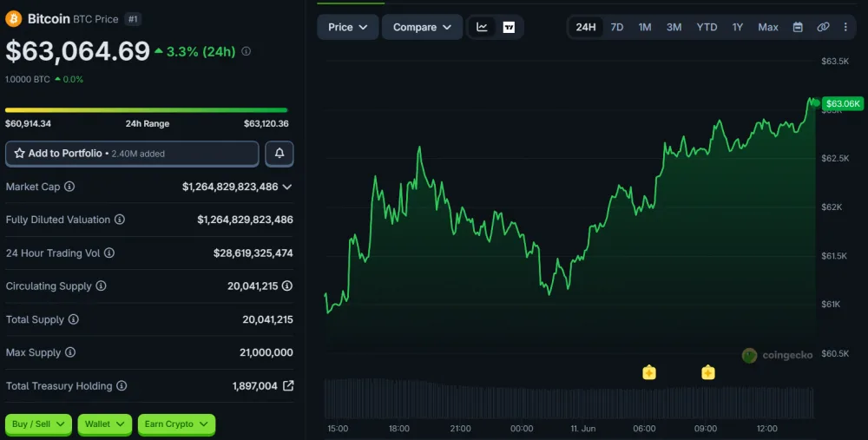Open the Compare dropdown
The image size is (868, 440).
tap(422, 27)
